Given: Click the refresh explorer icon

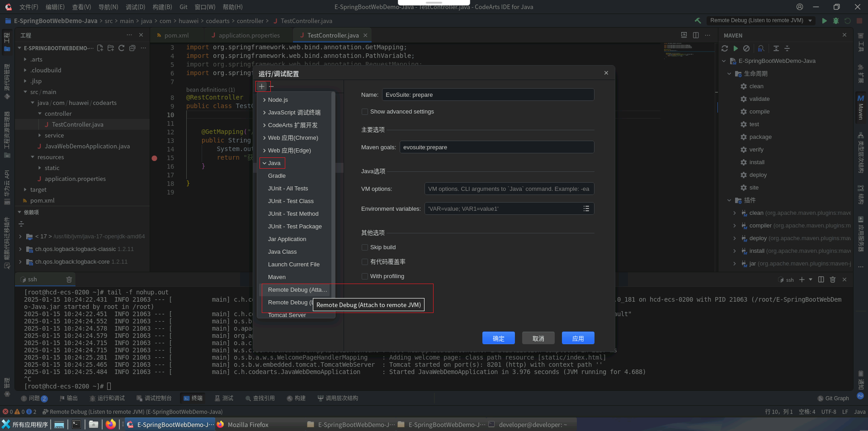Looking at the screenshot, I should pyautogui.click(x=122, y=48).
